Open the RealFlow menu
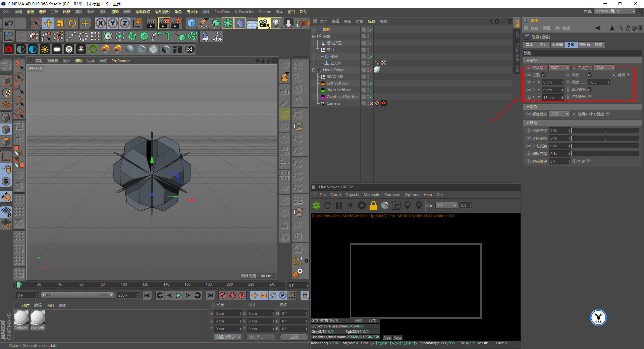 [222, 12]
